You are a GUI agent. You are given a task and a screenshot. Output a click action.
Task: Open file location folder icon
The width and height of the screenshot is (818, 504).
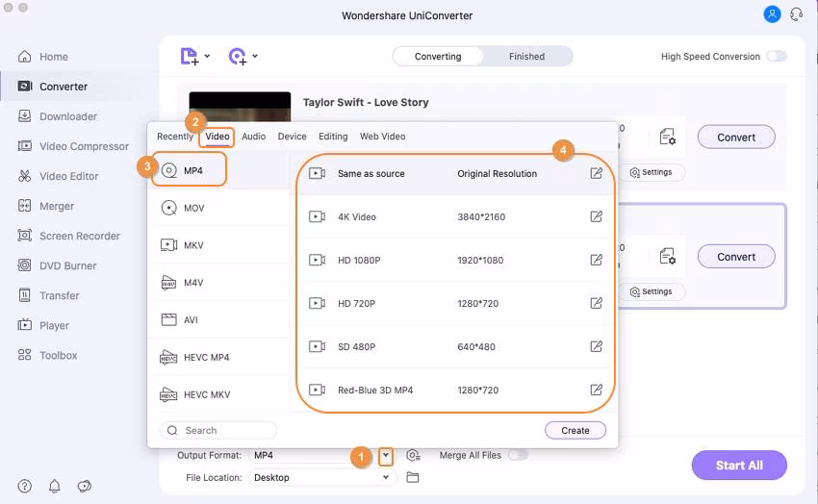(x=413, y=477)
